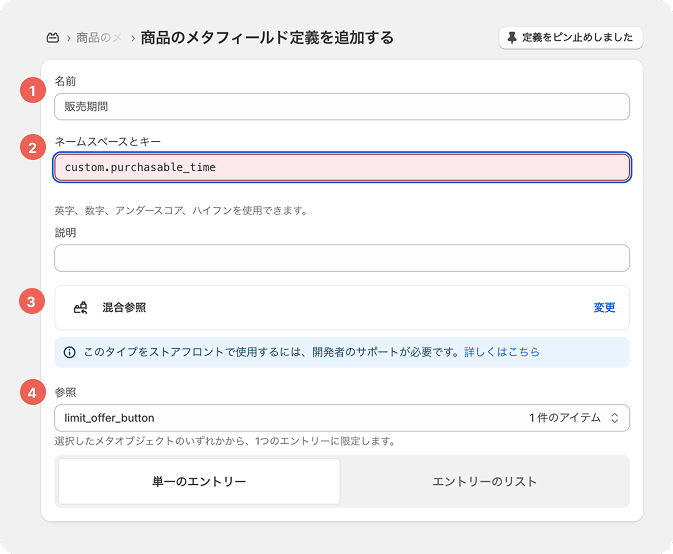Click the red step 4 badge
The image size is (673, 554).
(x=33, y=392)
